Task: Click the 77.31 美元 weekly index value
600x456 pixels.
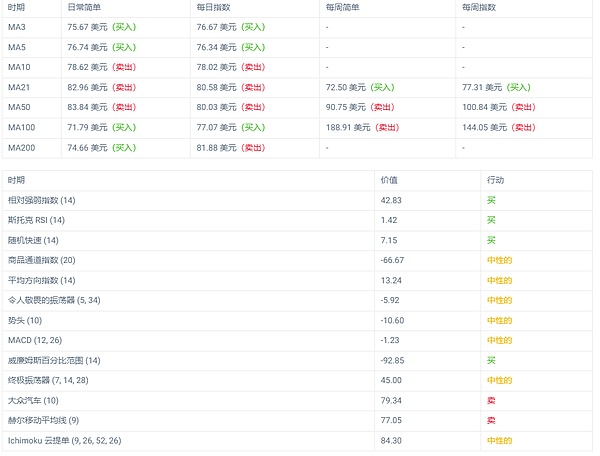Action: coord(482,87)
